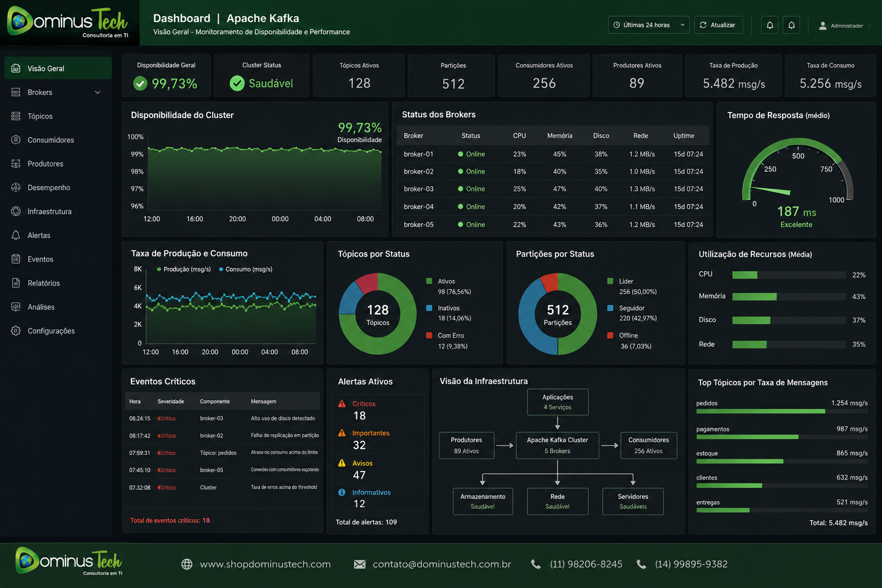The height and width of the screenshot is (588, 882).
Task: Click the red Críticos warning triangle
Action: click(342, 404)
